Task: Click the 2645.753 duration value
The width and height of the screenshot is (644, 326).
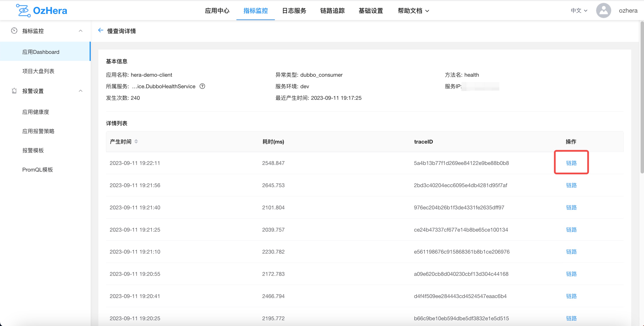Action: (273, 185)
